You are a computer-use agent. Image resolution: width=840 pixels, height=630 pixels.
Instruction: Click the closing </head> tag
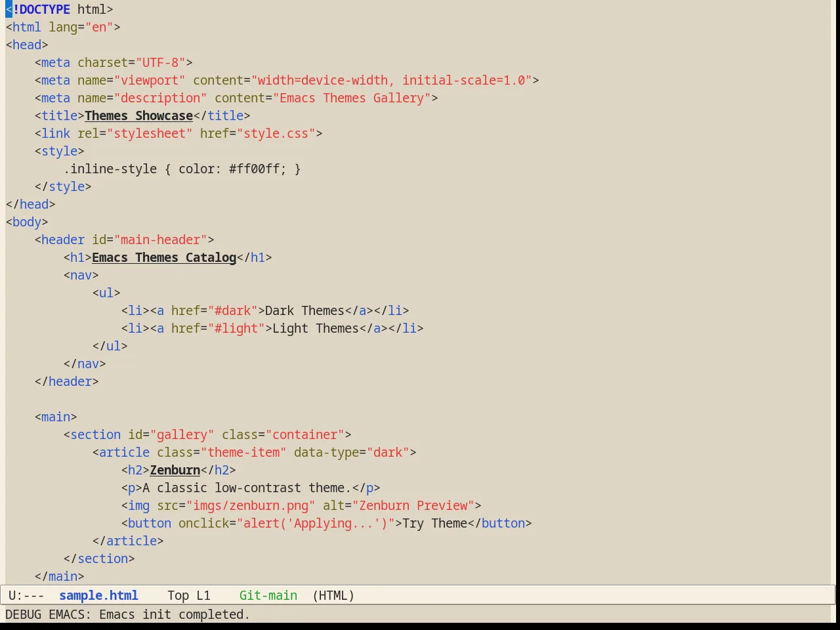[30, 204]
